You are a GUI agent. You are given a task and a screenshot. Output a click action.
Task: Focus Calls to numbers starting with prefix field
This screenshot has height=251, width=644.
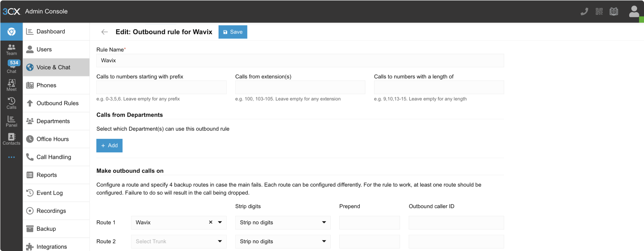point(161,87)
